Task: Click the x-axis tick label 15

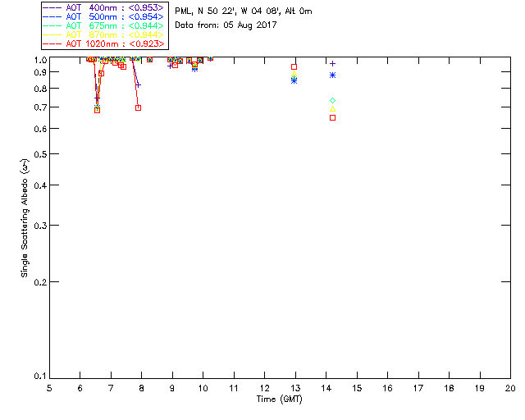Action: click(357, 388)
